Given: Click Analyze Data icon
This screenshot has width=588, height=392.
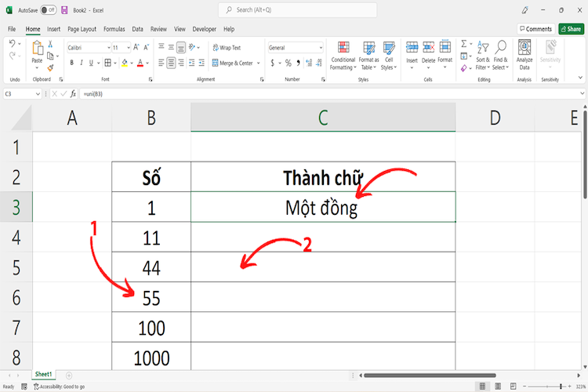Looking at the screenshot, I should point(524,48).
